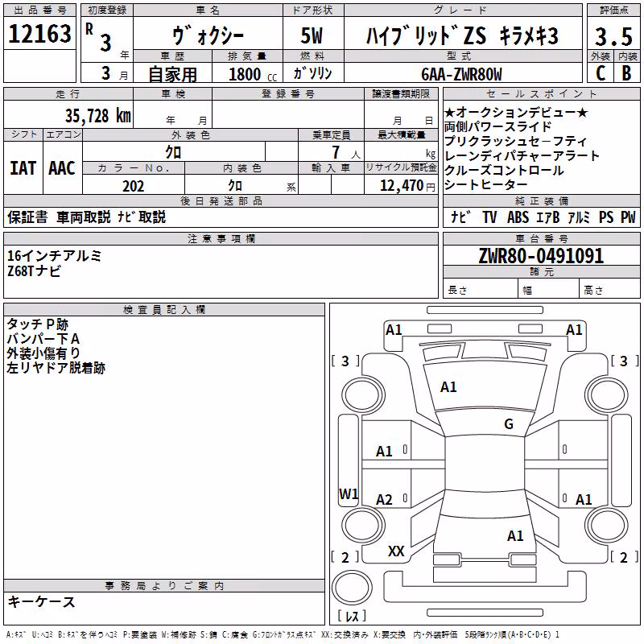Click ナビ in genuine equipment
The width and height of the screenshot is (644, 644).
(x=460, y=217)
